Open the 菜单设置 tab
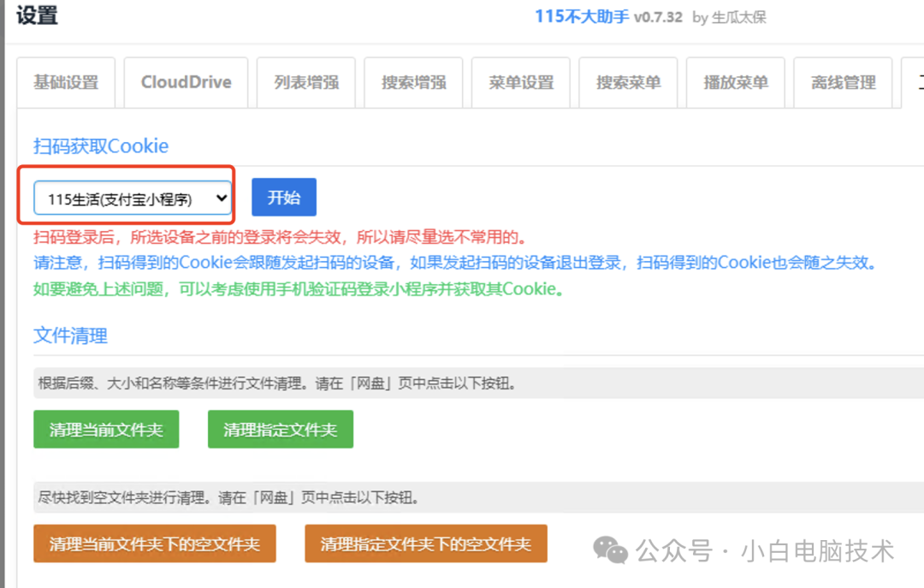Image resolution: width=924 pixels, height=588 pixels. (520, 82)
